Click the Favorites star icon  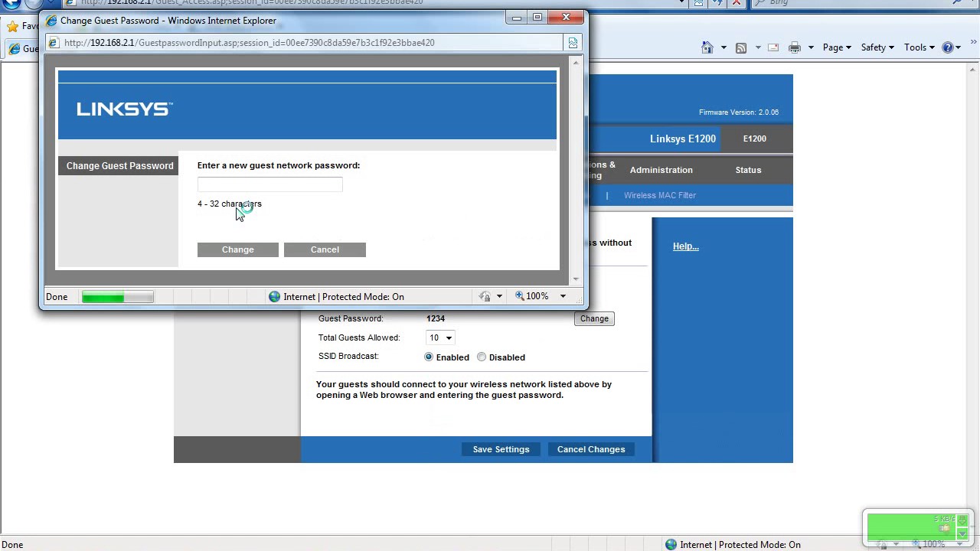pyautogui.click(x=12, y=26)
